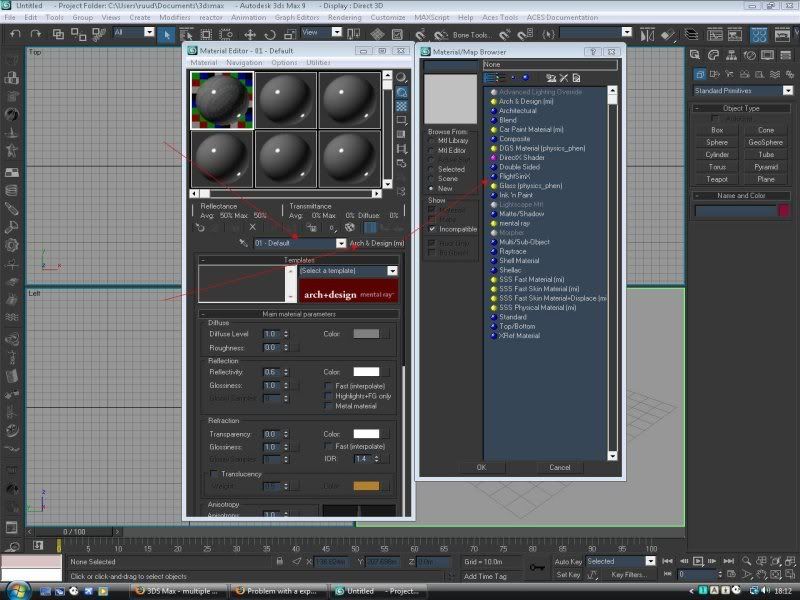The height and width of the screenshot is (600, 800).
Task: Open the Select a template dropdown
Action: coord(392,271)
